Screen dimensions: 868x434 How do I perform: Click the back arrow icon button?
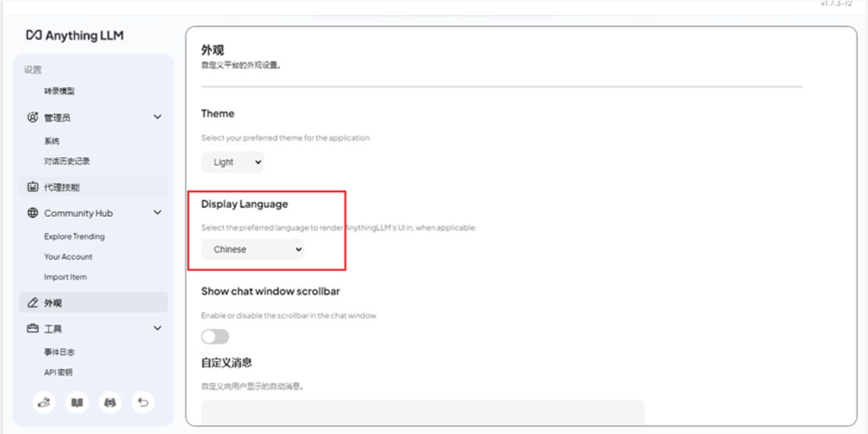(143, 403)
